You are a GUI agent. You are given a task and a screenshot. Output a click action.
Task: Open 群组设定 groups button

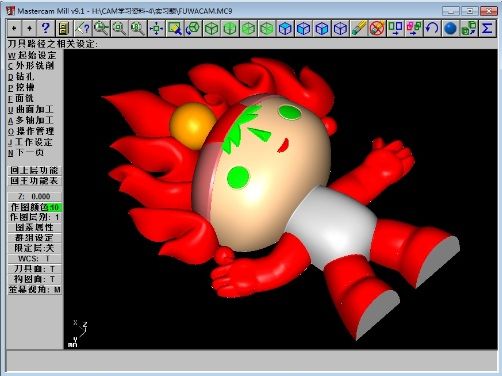34,238
